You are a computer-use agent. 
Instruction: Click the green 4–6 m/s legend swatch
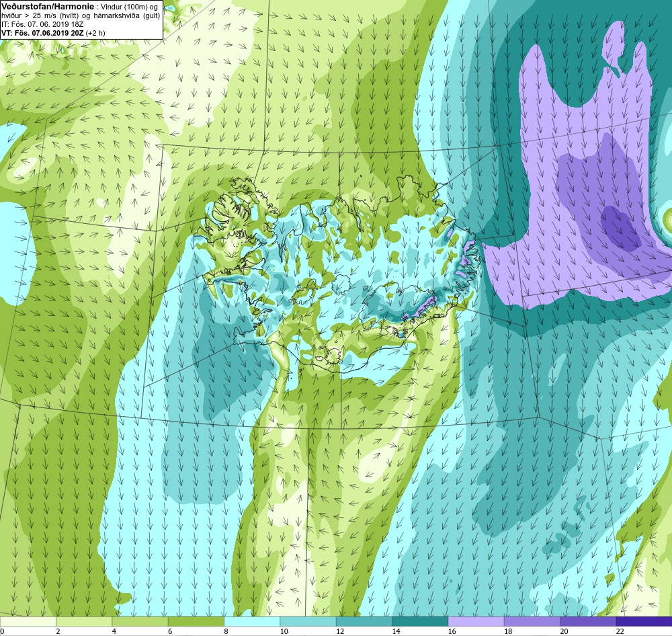[140, 621]
